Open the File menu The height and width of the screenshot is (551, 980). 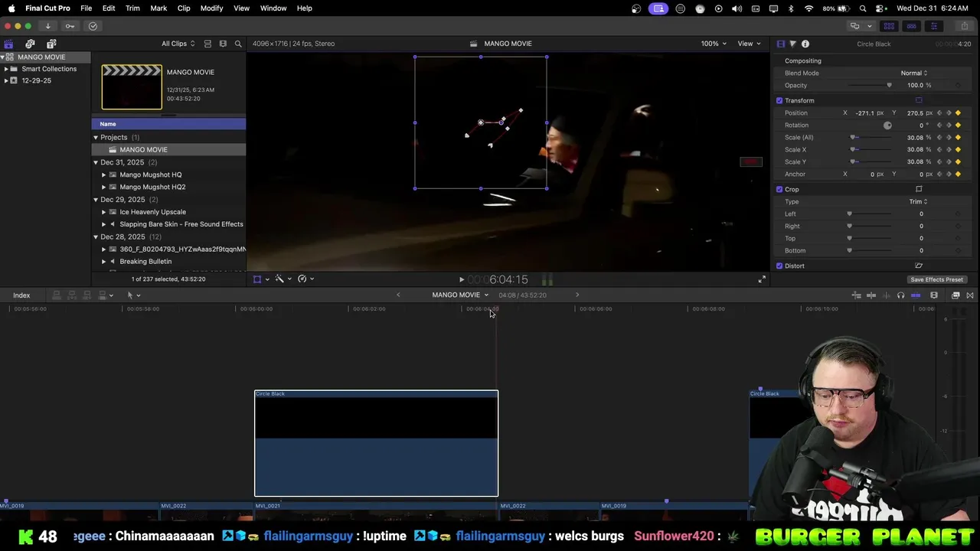87,8
